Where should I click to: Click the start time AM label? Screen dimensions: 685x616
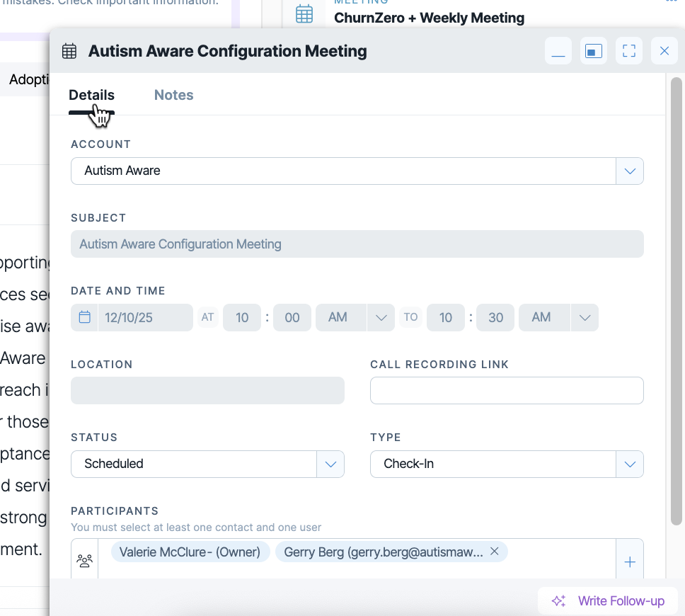[x=338, y=317]
